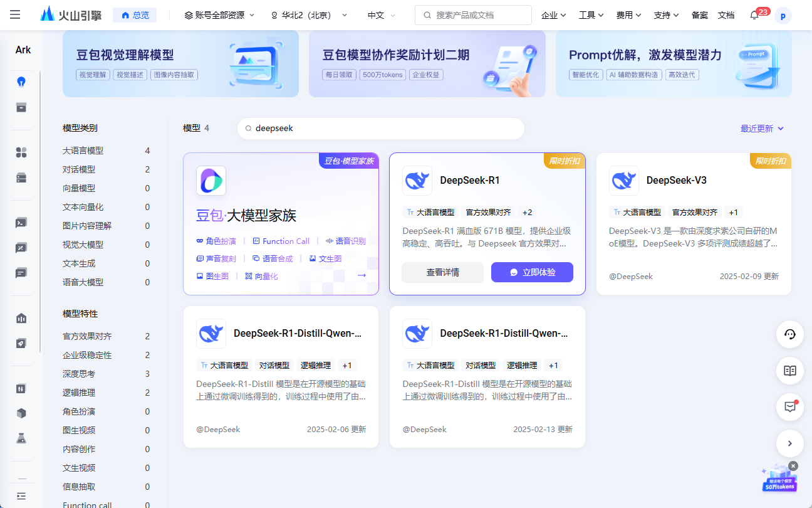Click the model search box containing deepseek
812x508 pixels.
coord(380,129)
